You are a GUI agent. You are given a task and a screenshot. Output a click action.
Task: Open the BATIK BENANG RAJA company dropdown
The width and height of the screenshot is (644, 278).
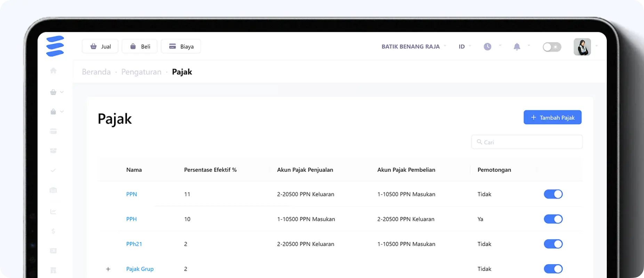coord(414,47)
